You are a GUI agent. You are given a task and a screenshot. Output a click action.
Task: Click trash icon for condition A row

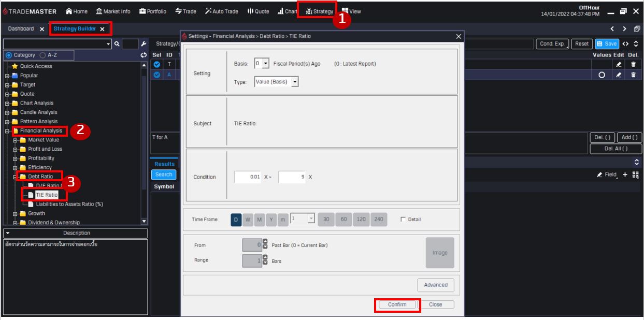pyautogui.click(x=633, y=75)
